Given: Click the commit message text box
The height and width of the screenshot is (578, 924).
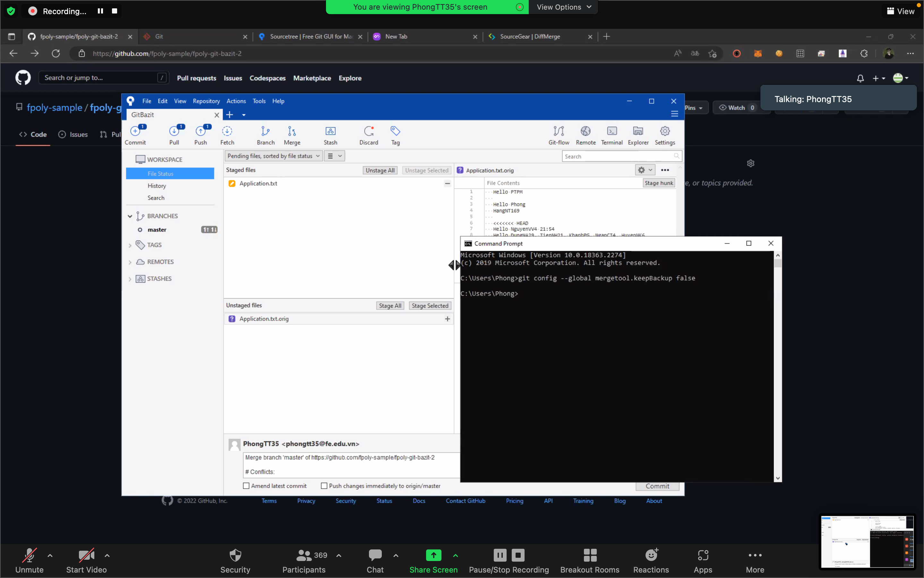Looking at the screenshot, I should tap(351, 465).
